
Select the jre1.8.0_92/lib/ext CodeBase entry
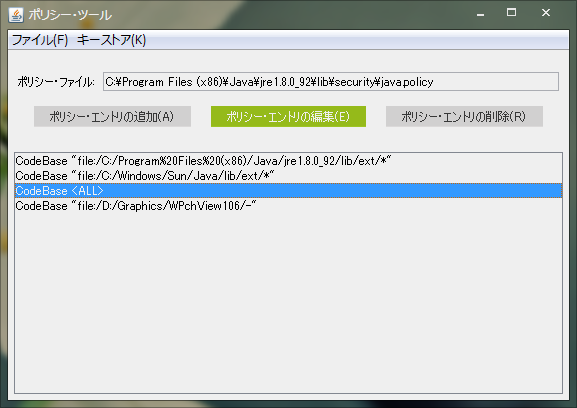pyautogui.click(x=288, y=161)
